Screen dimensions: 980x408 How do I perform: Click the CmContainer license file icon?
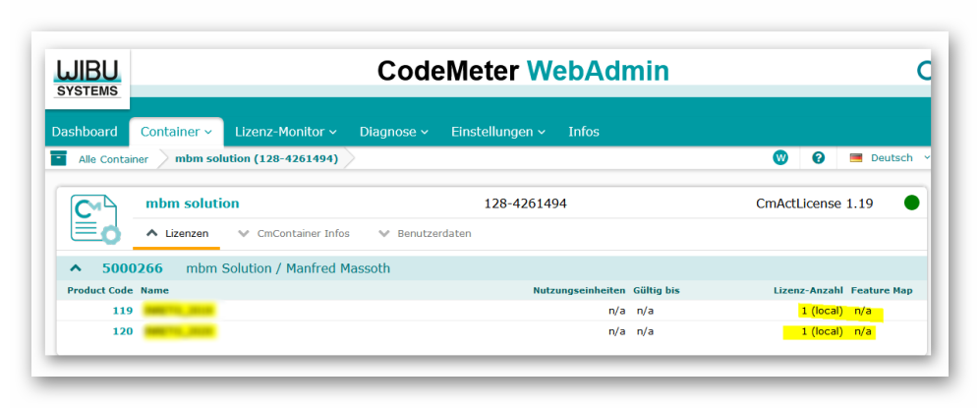pos(94,218)
